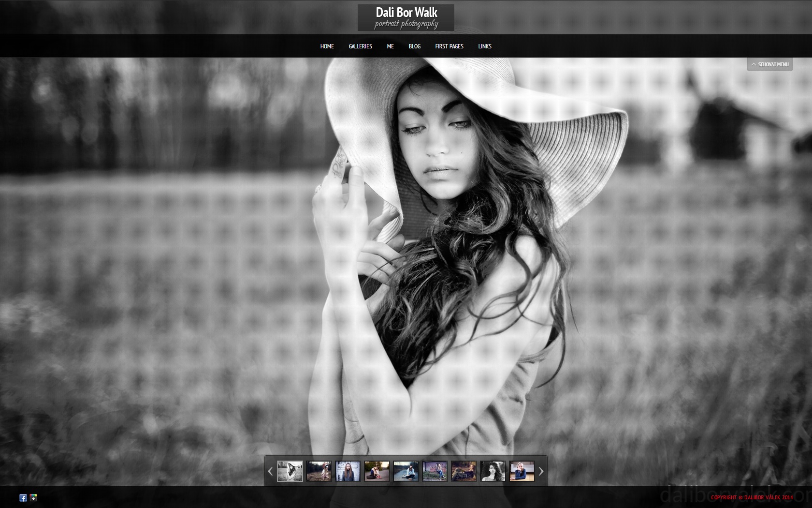Hide menu with Schovat Menu toggle
This screenshot has width=812, height=508.
770,64
